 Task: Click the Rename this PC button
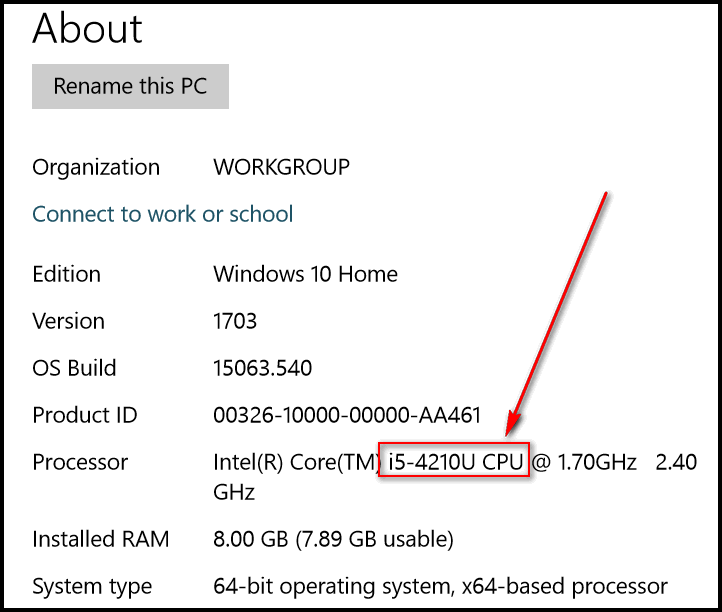pyautogui.click(x=130, y=87)
